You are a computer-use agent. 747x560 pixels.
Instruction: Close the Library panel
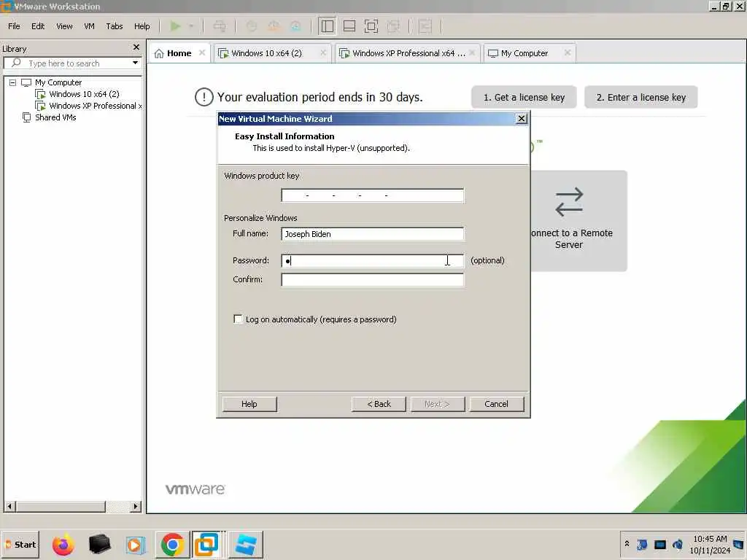click(136, 47)
